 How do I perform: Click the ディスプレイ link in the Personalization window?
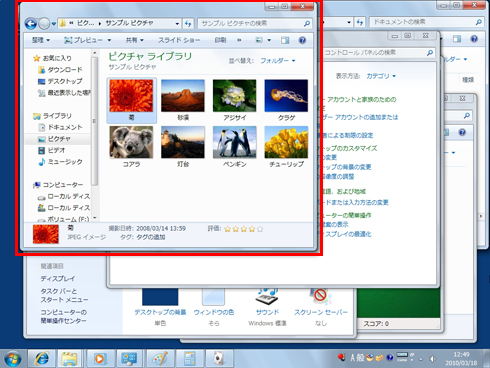[58, 279]
